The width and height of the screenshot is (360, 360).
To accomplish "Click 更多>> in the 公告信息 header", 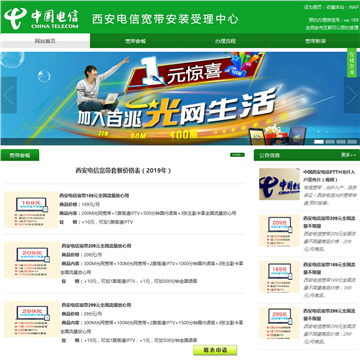I will point(348,155).
